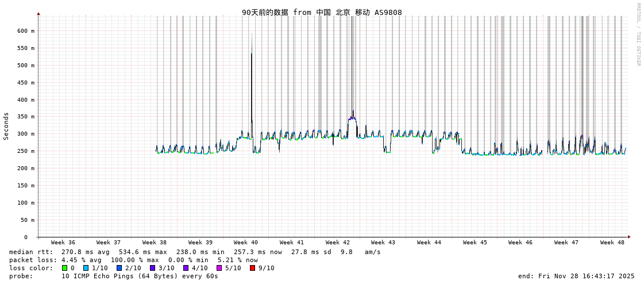Click 'Week 39' on the time axis

200,243
